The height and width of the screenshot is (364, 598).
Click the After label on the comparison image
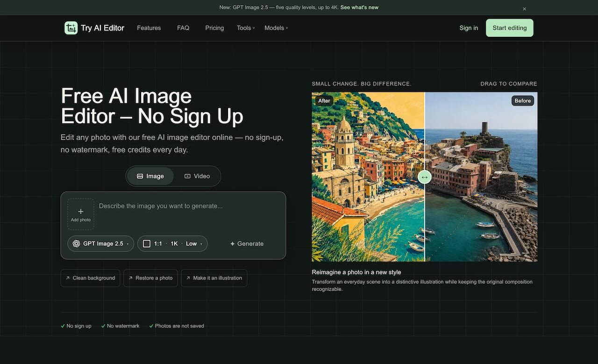324,101
